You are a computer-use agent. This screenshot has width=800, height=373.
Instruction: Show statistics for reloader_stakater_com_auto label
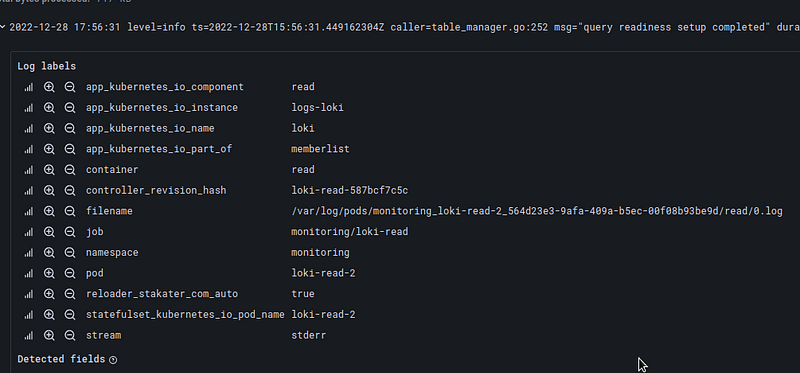[29, 294]
